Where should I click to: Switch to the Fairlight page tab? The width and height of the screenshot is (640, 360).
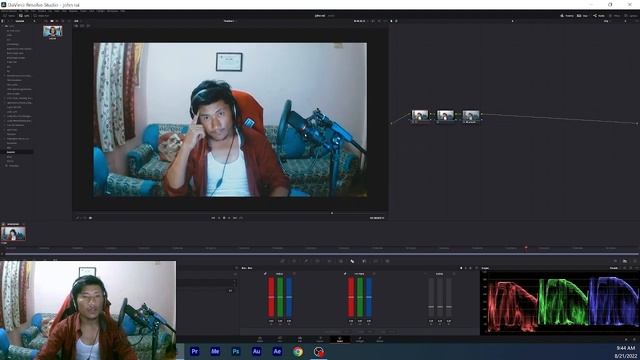click(x=360, y=340)
